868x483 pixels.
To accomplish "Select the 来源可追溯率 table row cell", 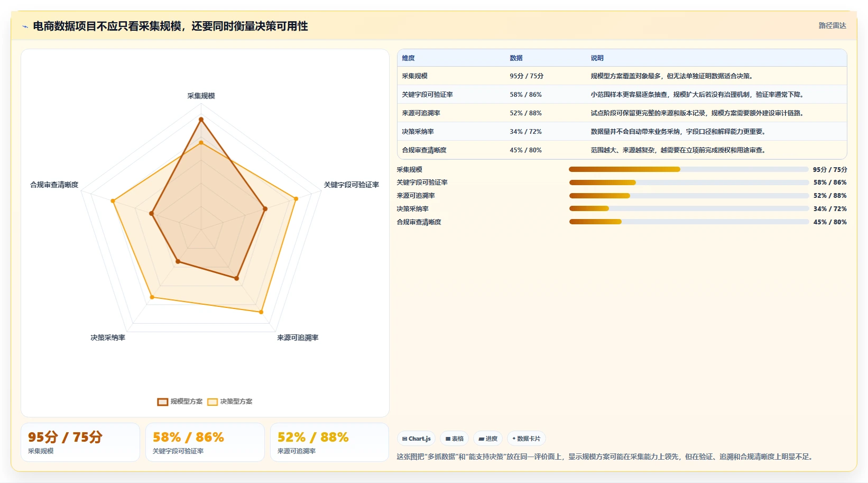I will tap(421, 113).
